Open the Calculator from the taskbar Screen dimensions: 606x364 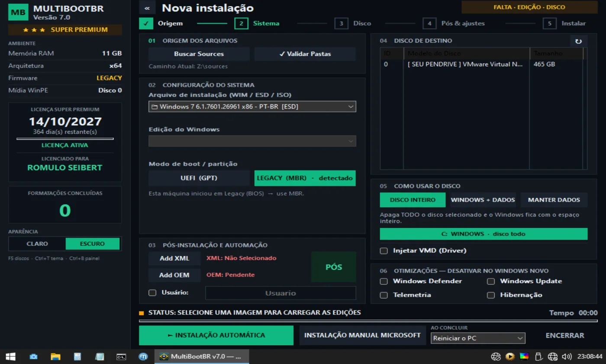coord(77,357)
